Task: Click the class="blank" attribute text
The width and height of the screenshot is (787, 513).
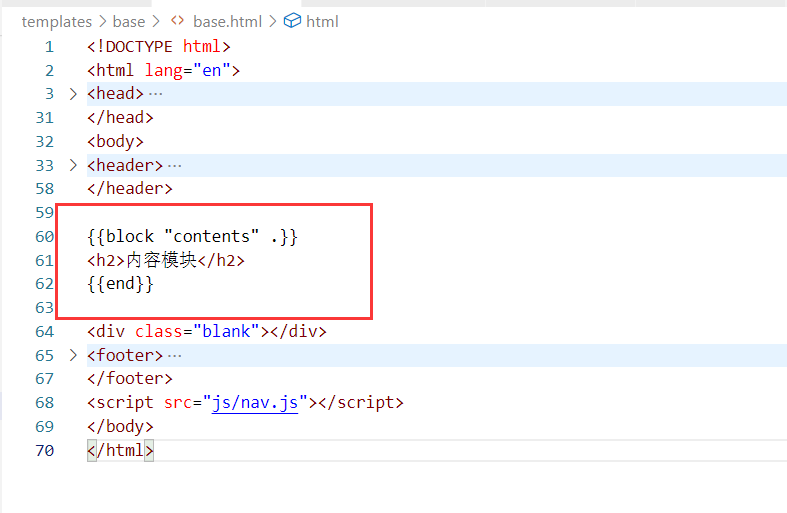Action: [x=197, y=331]
